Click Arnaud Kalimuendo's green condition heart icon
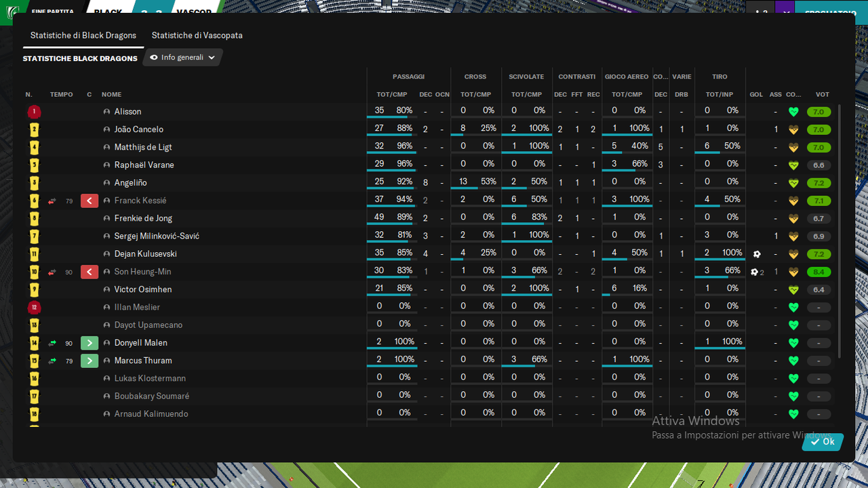 (793, 413)
